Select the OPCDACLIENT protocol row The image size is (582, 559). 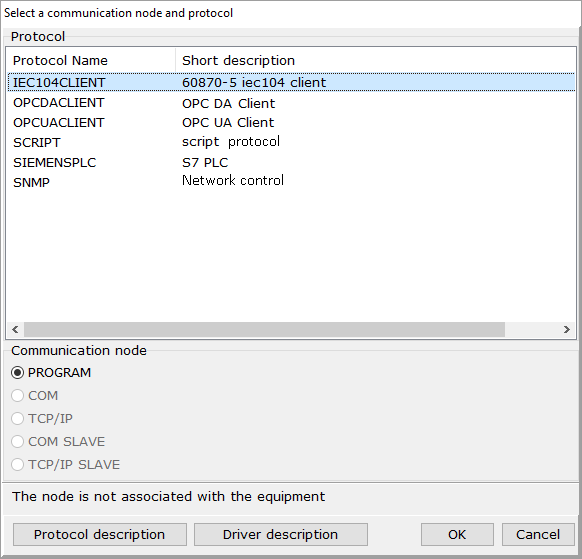click(291, 103)
